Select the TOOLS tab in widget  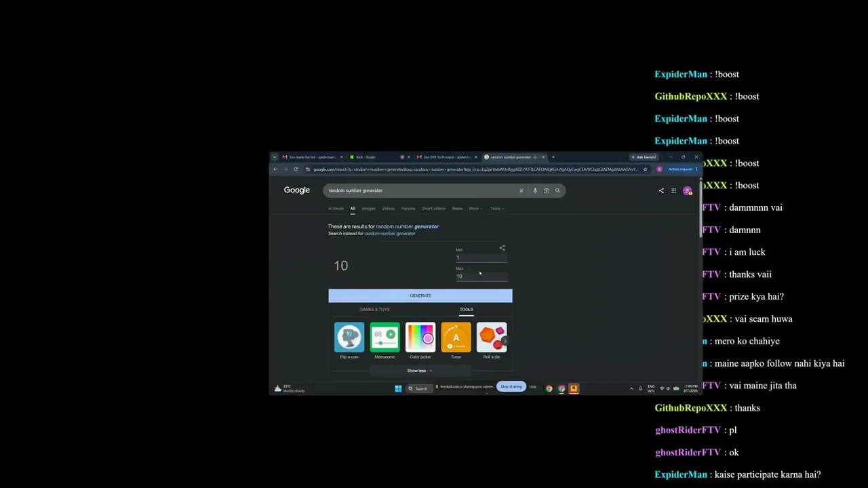pyautogui.click(x=467, y=310)
